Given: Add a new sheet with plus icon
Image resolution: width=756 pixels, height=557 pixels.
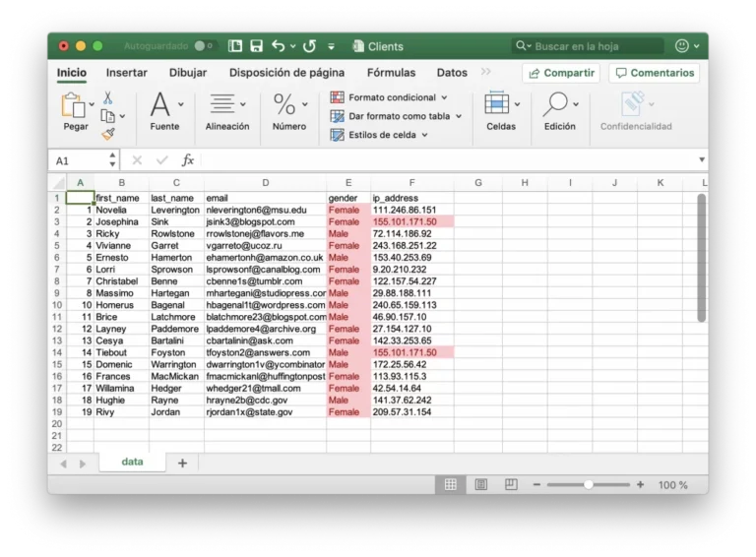Looking at the screenshot, I should (182, 463).
